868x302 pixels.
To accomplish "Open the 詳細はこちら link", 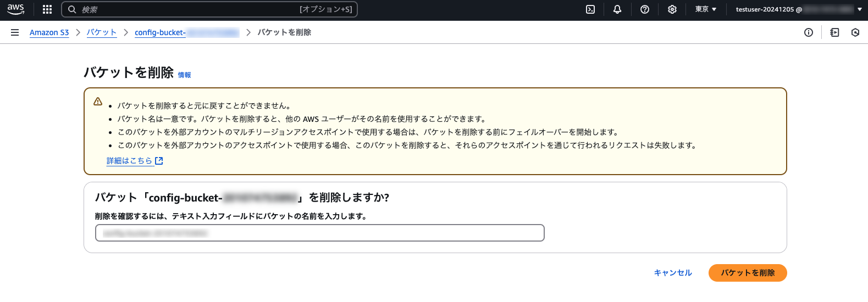I will (x=129, y=161).
